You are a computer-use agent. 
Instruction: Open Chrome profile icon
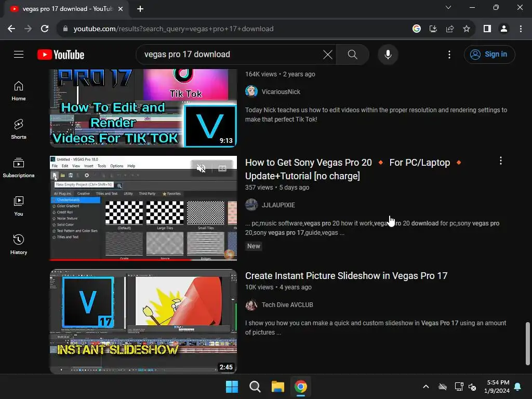504,29
